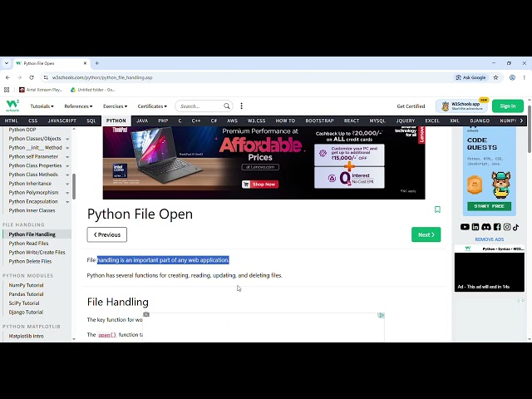Click Shop Now on Lenovo ad
This screenshot has width=532, height=399.
[x=260, y=185]
